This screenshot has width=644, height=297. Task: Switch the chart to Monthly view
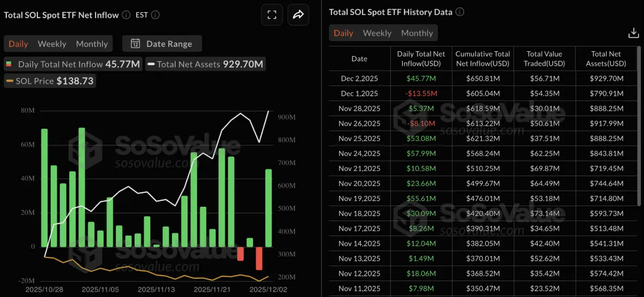pyautogui.click(x=92, y=44)
